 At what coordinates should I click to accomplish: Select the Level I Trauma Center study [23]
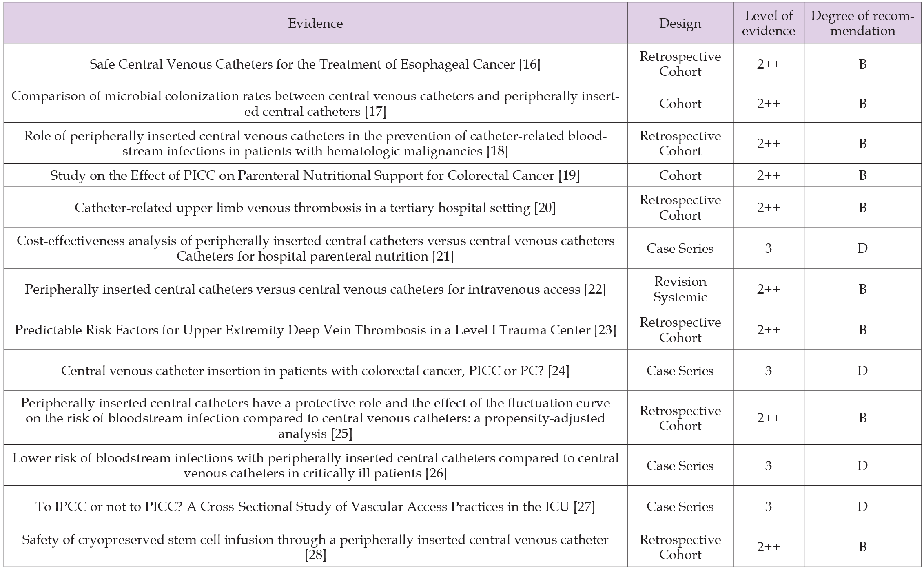[315, 330]
